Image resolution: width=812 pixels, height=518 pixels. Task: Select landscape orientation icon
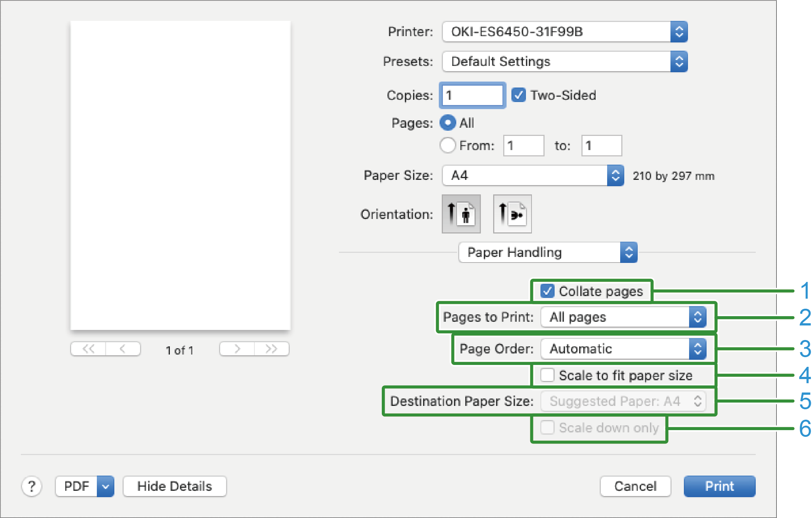(x=512, y=214)
